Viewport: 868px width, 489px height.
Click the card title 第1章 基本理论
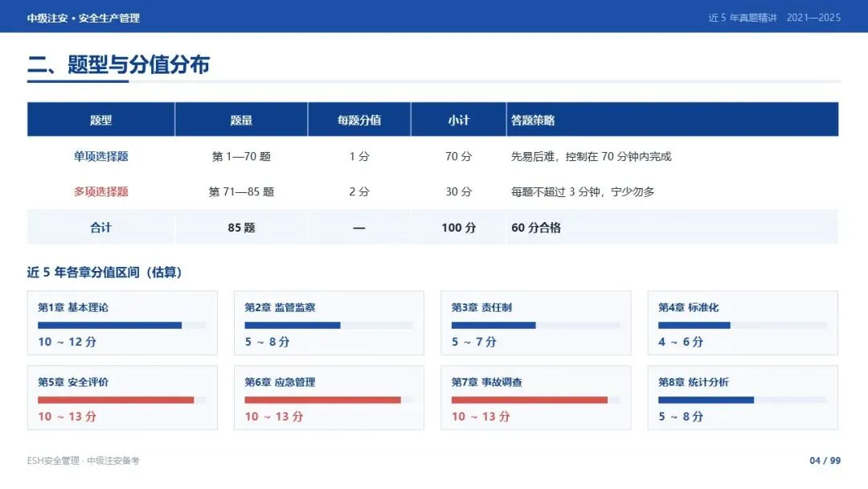(73, 307)
